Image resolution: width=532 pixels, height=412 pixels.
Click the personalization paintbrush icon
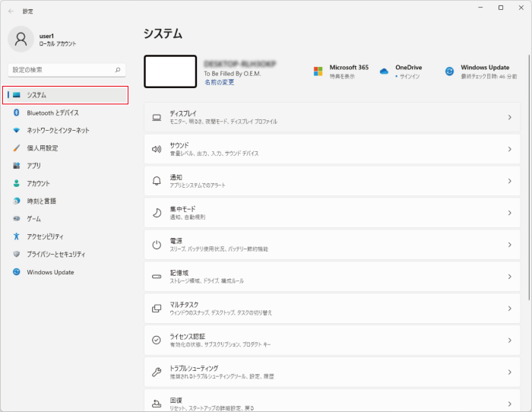(x=16, y=148)
